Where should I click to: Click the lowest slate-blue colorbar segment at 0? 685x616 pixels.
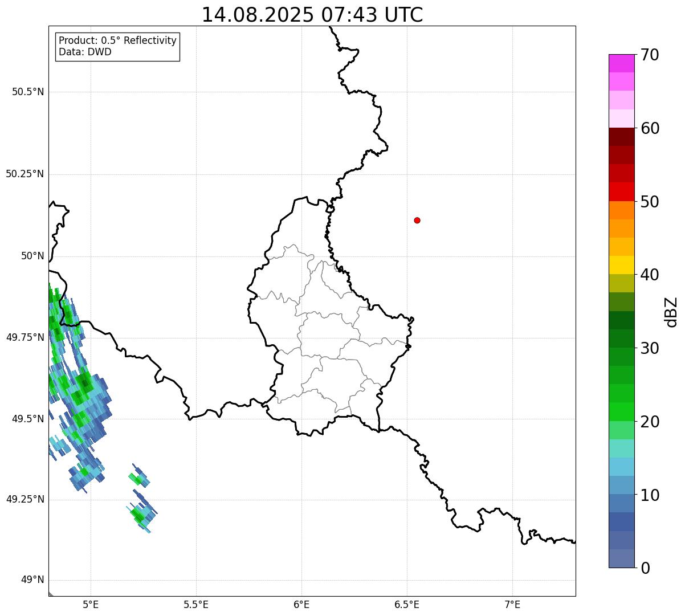[x=621, y=558]
